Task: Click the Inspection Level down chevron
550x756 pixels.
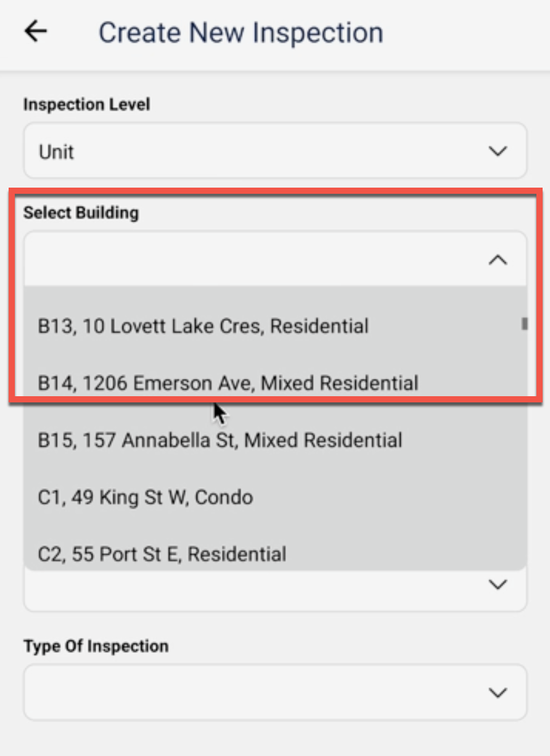Action: click(497, 151)
